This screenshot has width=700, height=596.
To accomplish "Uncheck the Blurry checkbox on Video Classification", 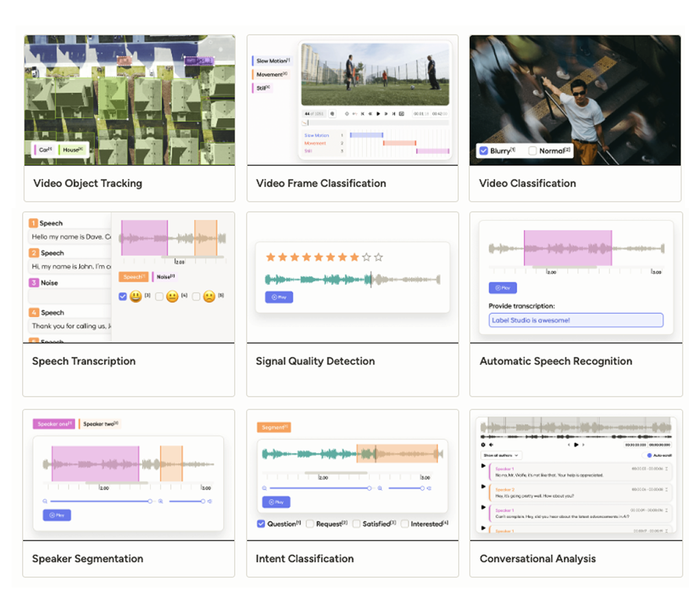I will pos(484,150).
